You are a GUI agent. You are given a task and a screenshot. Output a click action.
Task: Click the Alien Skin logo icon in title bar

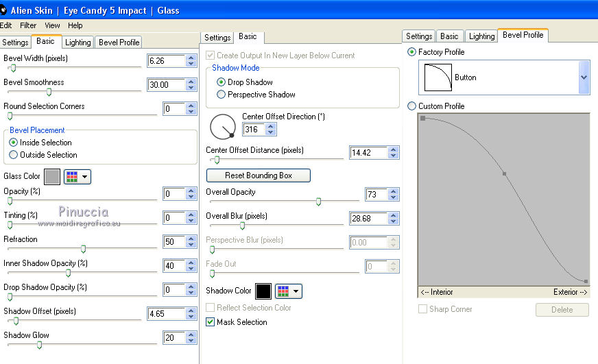[3, 10]
